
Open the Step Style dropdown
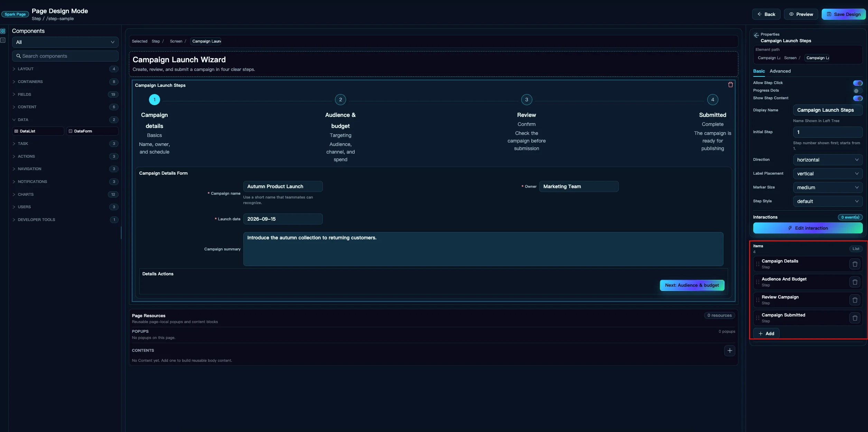828,201
